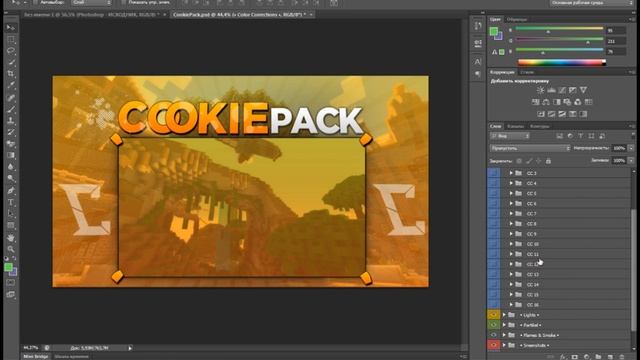The width and height of the screenshot is (640, 360).
Task: Select the Eraser tool
Action: click(x=11, y=144)
